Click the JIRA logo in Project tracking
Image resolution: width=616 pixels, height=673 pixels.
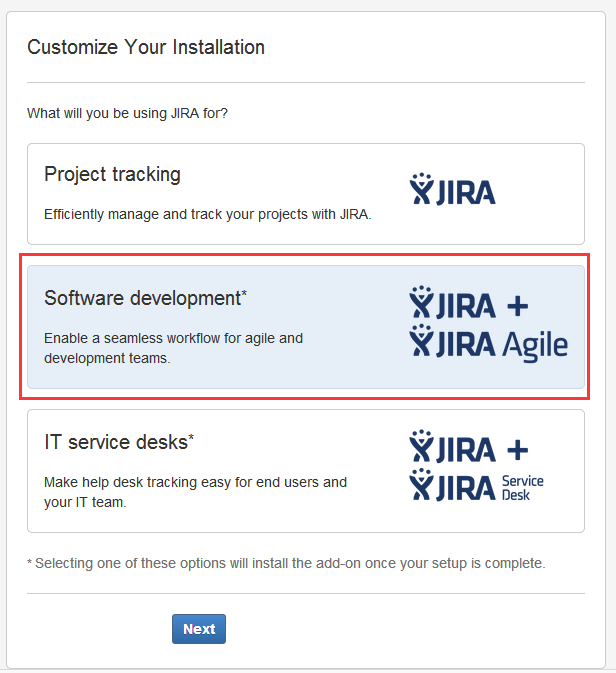click(452, 189)
